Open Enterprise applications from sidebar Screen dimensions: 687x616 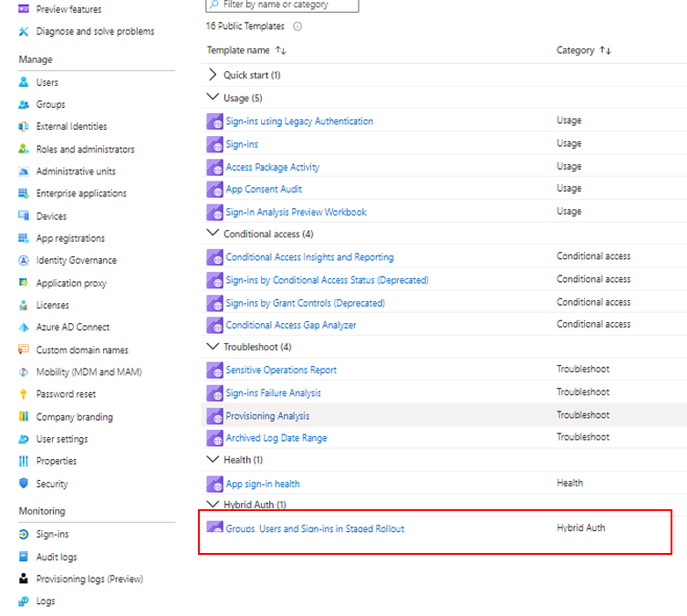(x=81, y=193)
